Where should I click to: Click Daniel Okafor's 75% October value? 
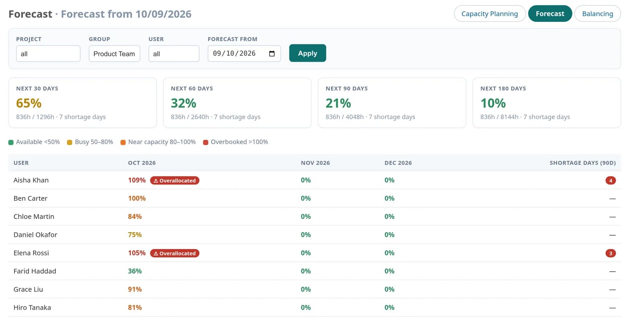tap(135, 235)
